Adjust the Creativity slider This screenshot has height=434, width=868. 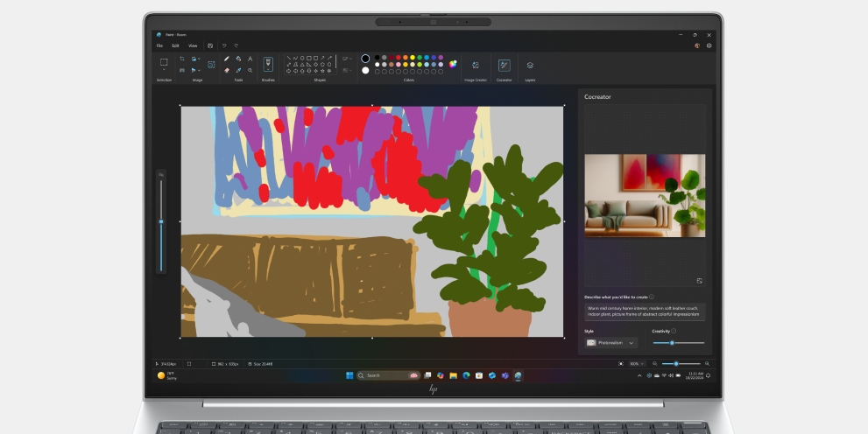coord(678,343)
